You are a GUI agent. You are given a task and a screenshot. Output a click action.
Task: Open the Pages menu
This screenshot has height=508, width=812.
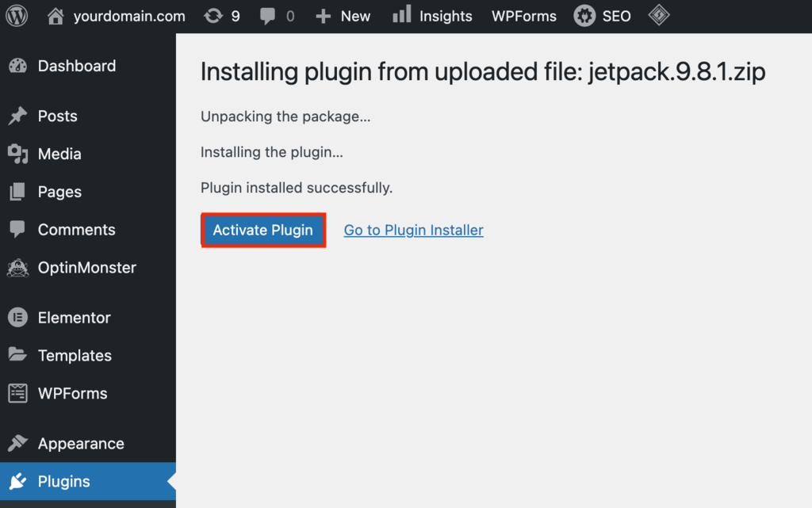(59, 192)
